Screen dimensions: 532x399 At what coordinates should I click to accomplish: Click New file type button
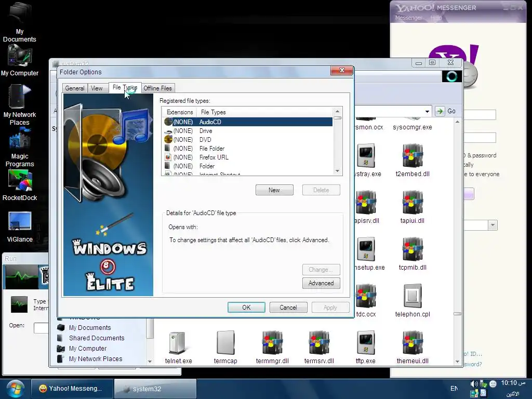(274, 190)
